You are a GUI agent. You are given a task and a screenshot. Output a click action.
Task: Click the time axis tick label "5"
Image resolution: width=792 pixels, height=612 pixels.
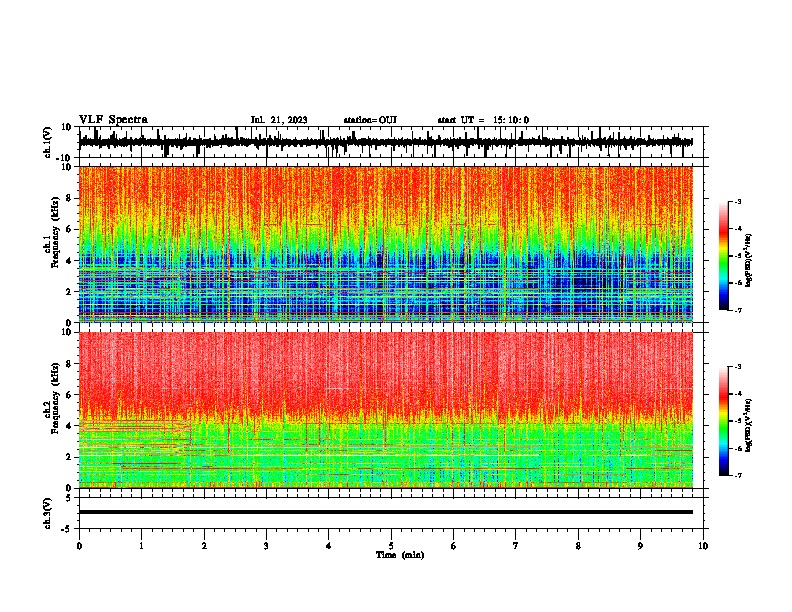click(x=391, y=546)
